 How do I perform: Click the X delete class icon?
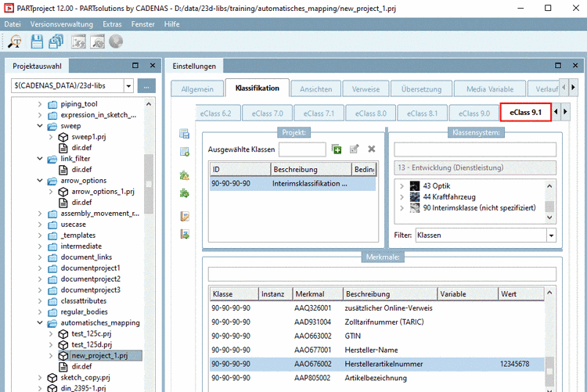pos(372,149)
